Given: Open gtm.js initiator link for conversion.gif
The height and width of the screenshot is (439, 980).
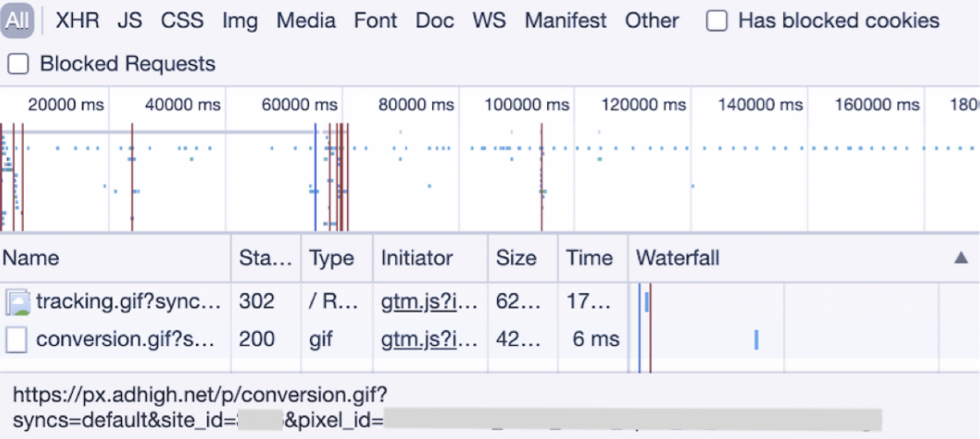Looking at the screenshot, I should [430, 340].
